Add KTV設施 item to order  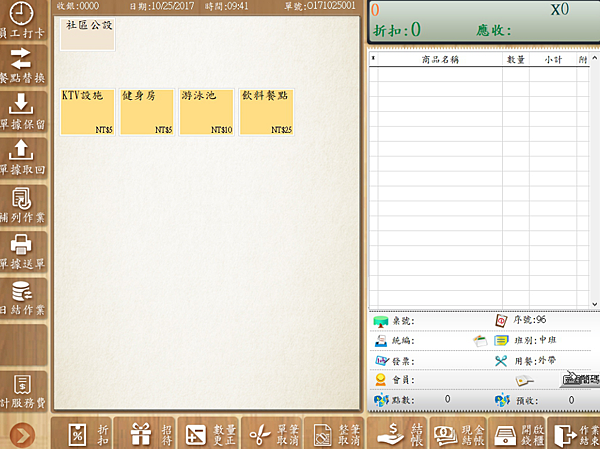(x=88, y=112)
